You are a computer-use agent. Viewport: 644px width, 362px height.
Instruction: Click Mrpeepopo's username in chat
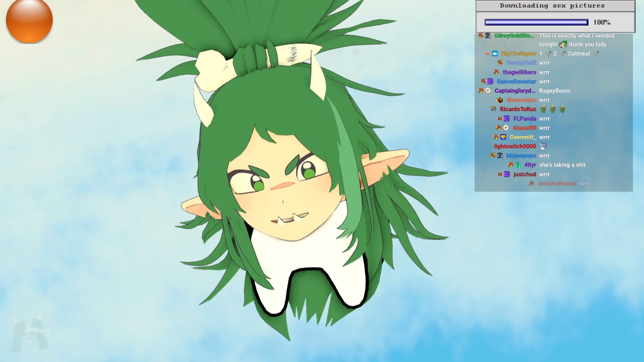(521, 156)
